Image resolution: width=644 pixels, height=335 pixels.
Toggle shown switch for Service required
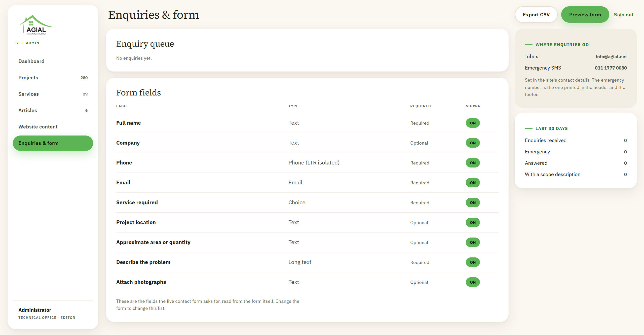click(x=473, y=203)
